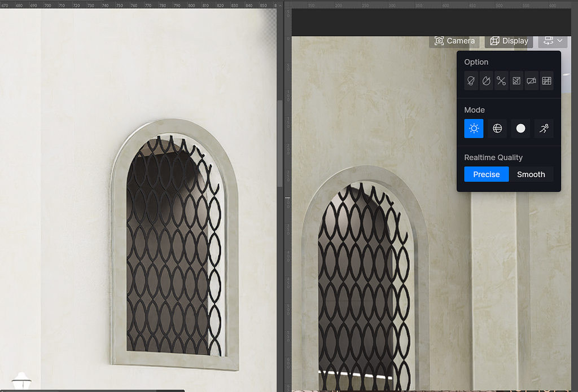Viewport: 578px width, 392px height.
Task: Open the Camera tab
Action: tap(455, 41)
